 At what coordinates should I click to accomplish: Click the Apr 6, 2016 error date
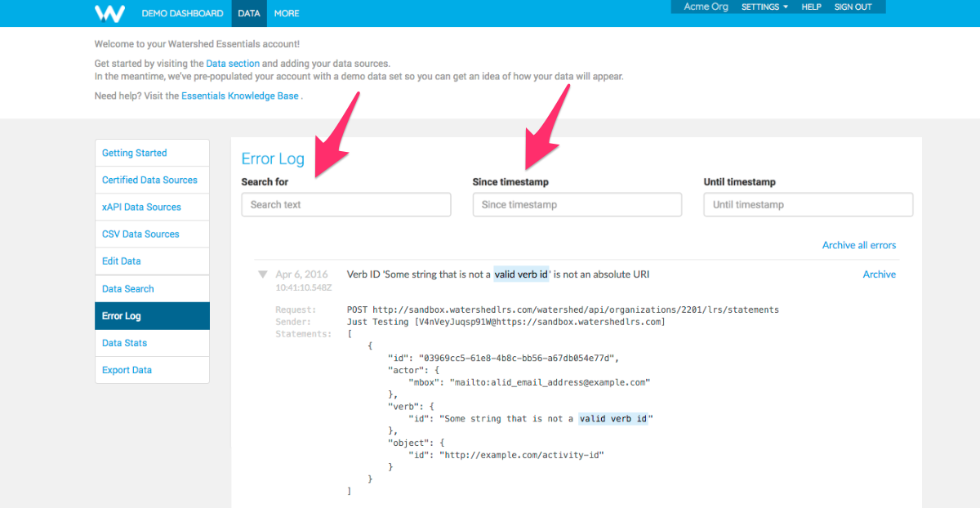pyautogui.click(x=302, y=274)
